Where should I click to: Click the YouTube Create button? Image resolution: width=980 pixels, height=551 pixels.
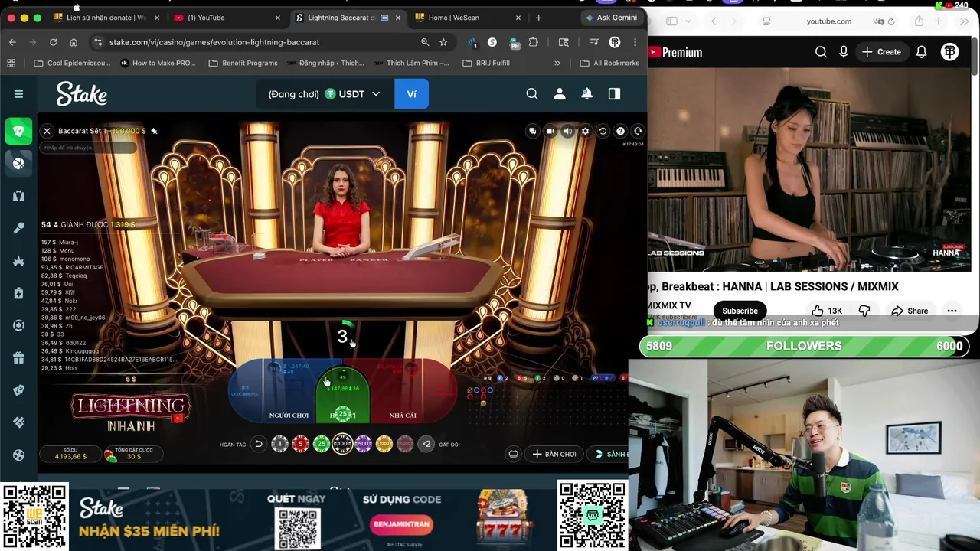[881, 52]
